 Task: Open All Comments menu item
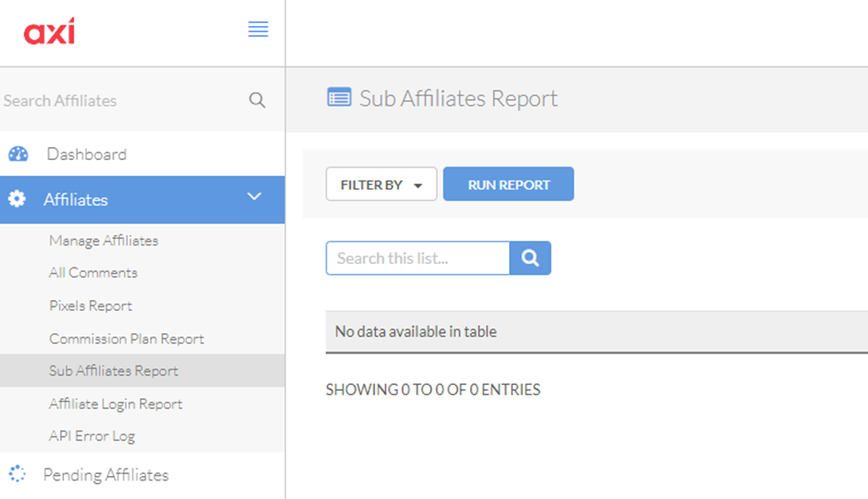click(x=93, y=272)
